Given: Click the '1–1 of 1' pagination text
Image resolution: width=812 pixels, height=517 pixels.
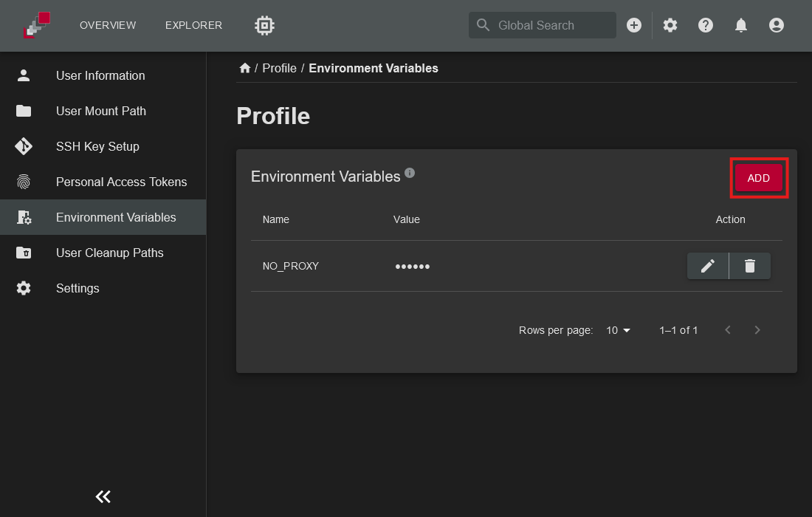Looking at the screenshot, I should (678, 330).
